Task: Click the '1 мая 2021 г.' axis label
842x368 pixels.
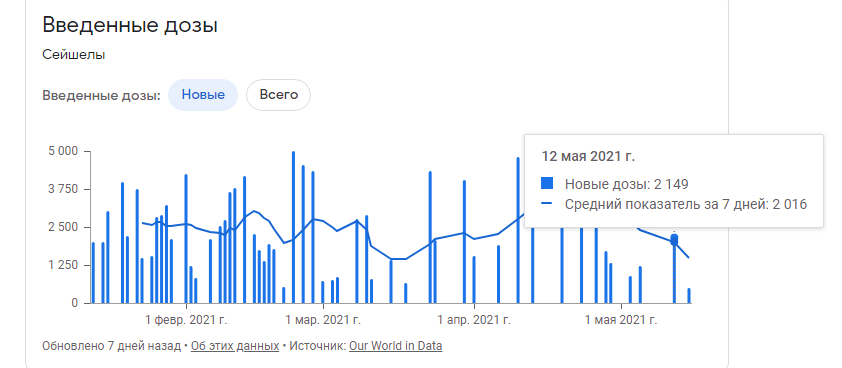Action: [621, 321]
